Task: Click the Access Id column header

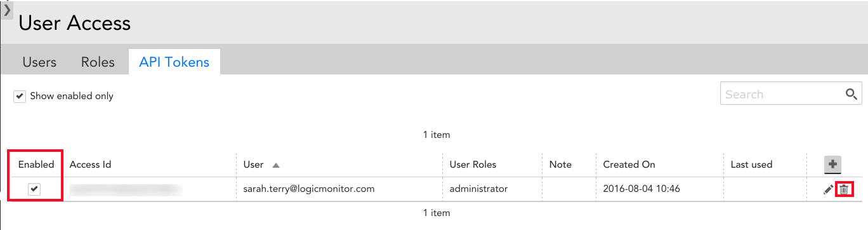Action: (x=90, y=165)
